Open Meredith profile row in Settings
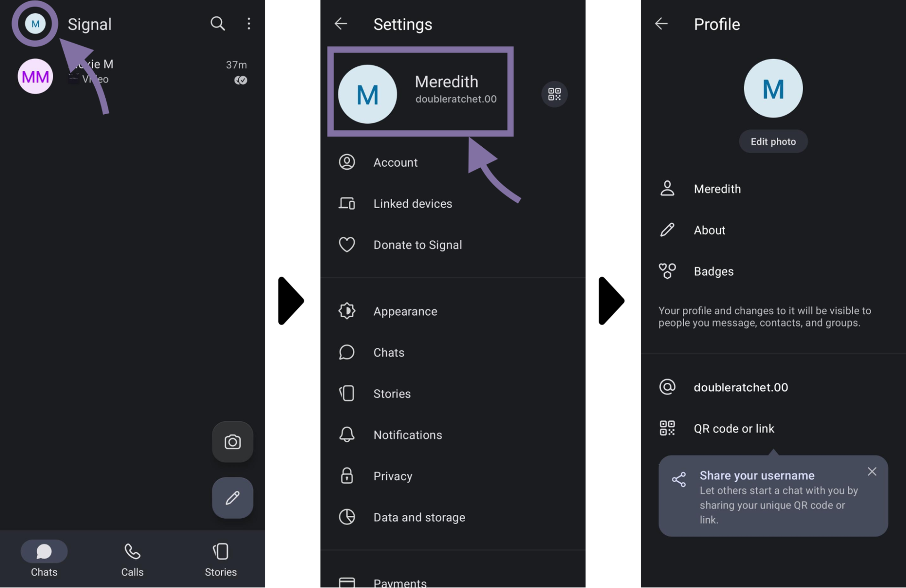The width and height of the screenshot is (906, 588). (x=420, y=92)
